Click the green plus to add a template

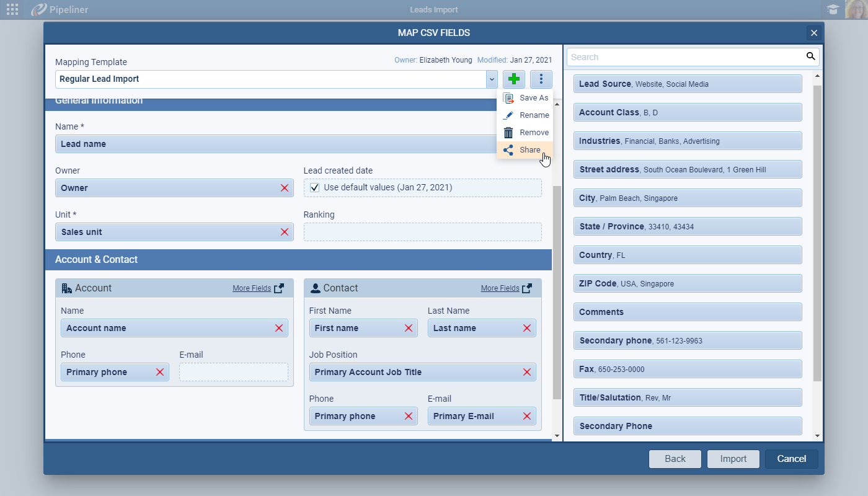(513, 79)
